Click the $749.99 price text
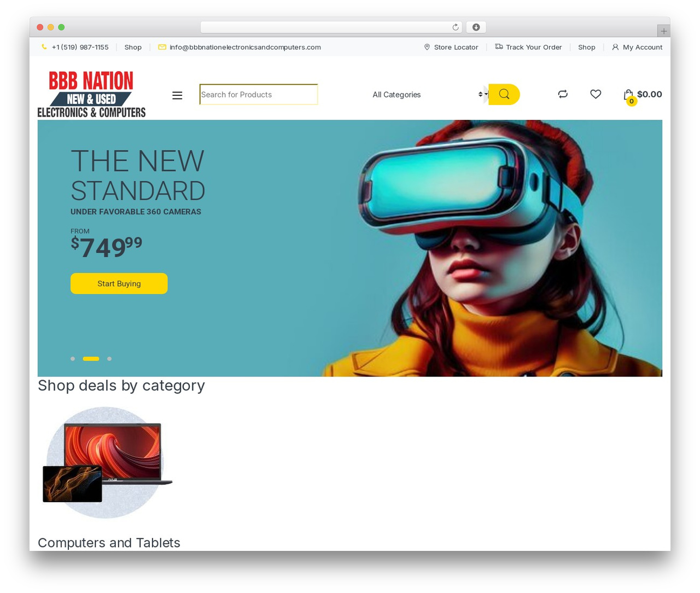Image resolution: width=700 pixels, height=593 pixels. [x=107, y=247]
